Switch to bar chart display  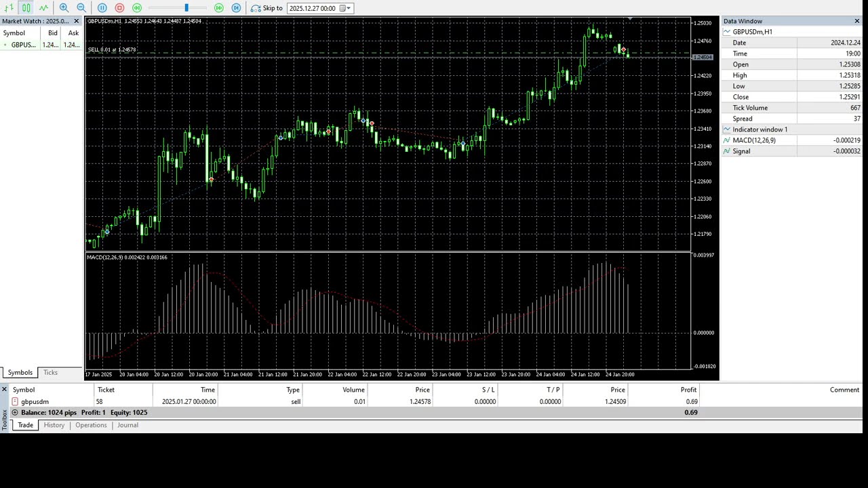(x=9, y=8)
